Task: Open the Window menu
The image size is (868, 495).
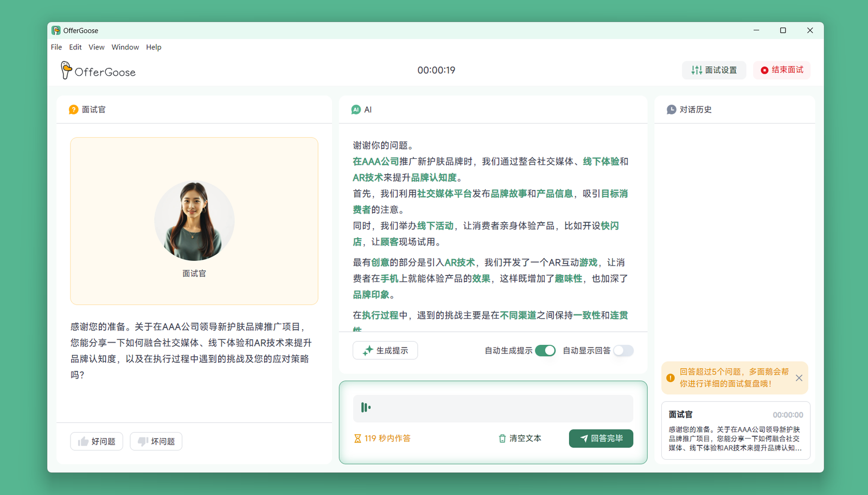Action: pyautogui.click(x=125, y=47)
